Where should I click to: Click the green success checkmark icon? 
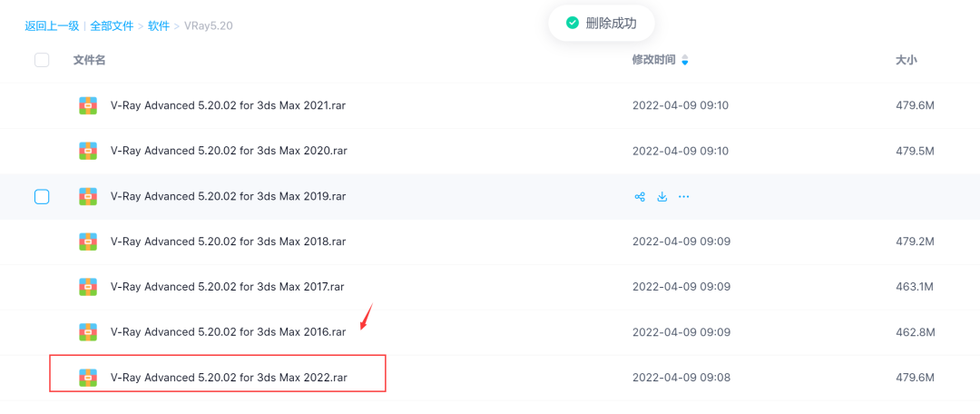coord(573,23)
